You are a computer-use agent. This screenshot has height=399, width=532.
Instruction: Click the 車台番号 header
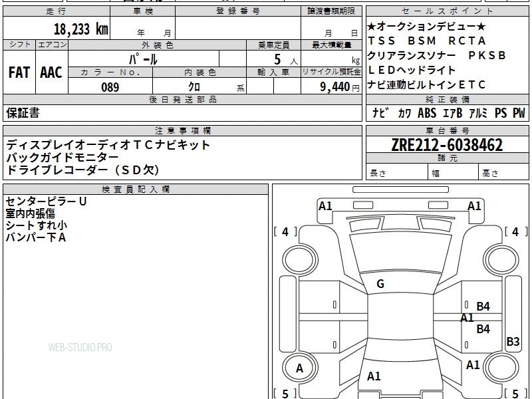pos(447,130)
